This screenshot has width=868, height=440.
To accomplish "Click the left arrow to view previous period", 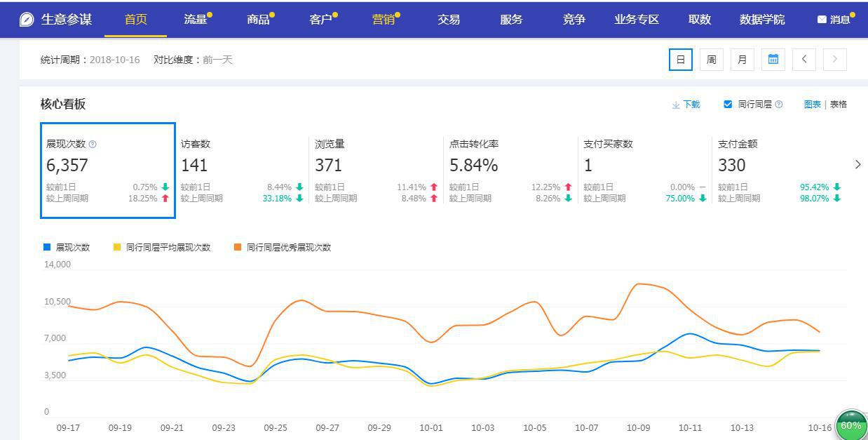I will point(803,60).
